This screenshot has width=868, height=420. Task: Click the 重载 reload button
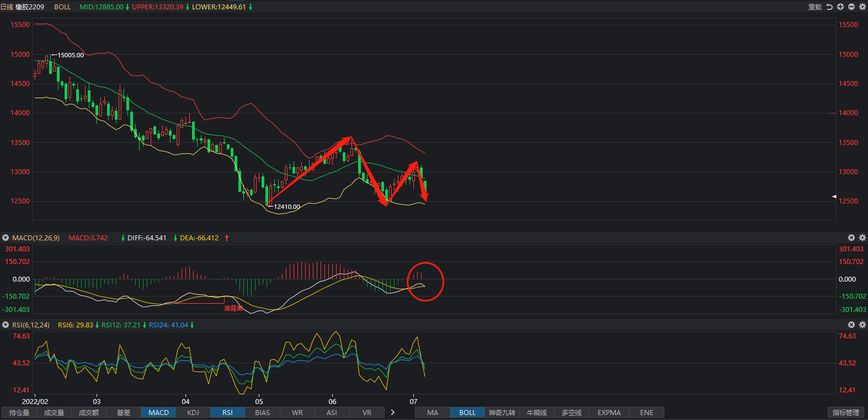tap(815, 7)
